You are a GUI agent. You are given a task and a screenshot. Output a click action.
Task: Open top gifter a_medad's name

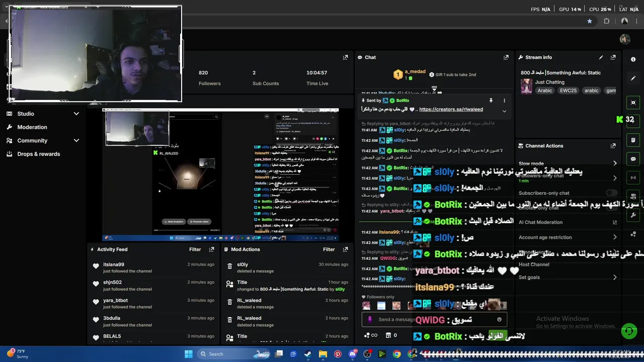coord(415,71)
